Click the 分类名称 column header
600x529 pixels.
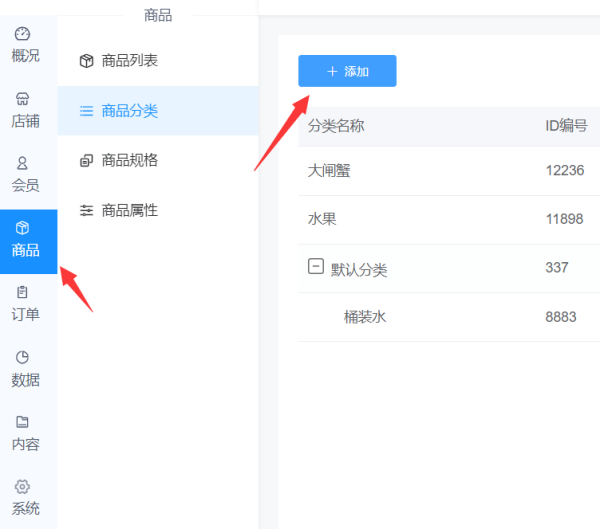335,126
